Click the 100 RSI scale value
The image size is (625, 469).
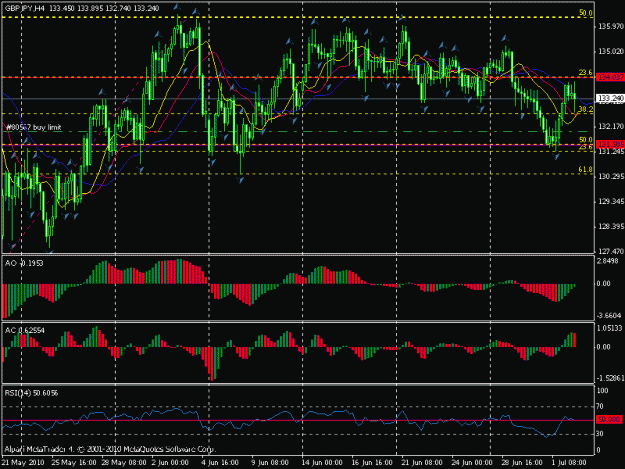point(602,391)
